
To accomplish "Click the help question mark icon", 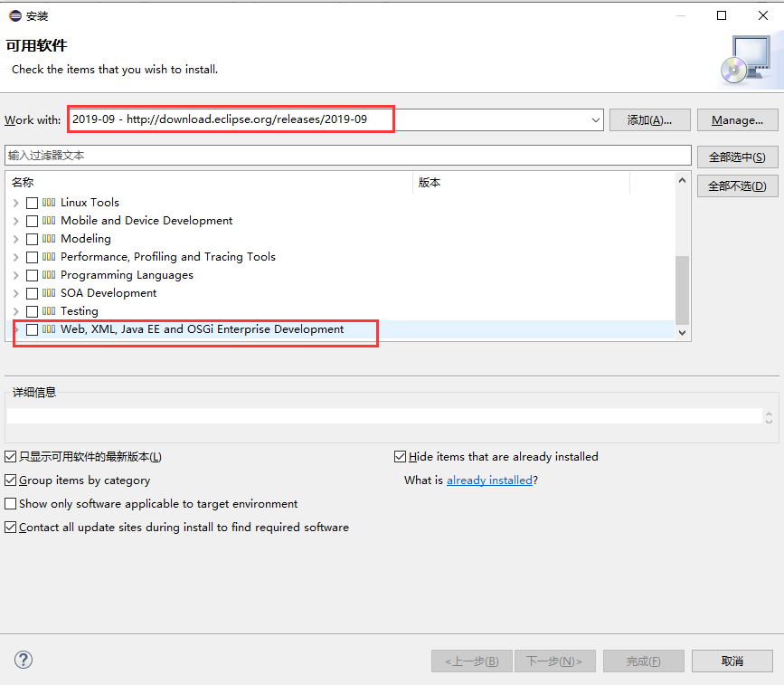I will pyautogui.click(x=24, y=660).
